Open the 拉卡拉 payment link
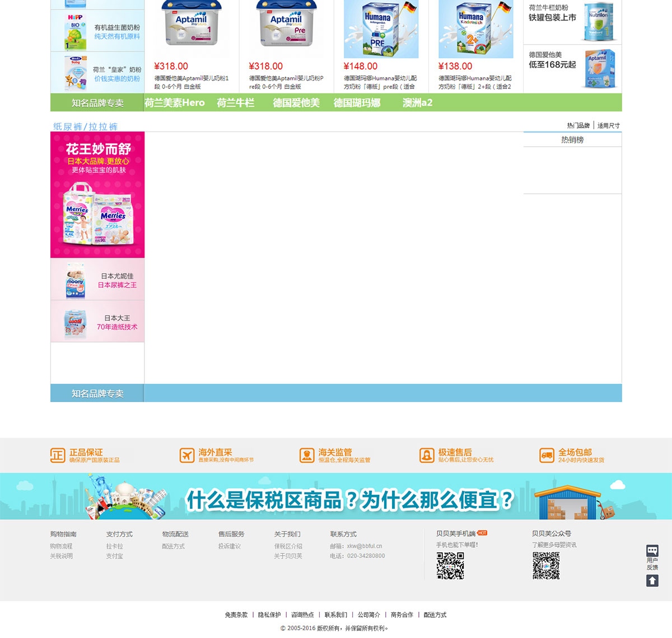The image size is (672, 638). click(114, 546)
